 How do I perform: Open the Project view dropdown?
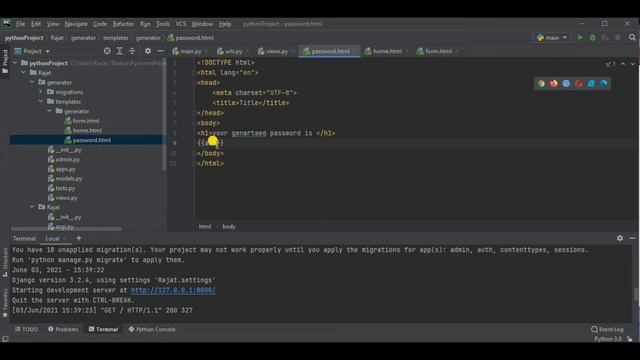pos(32,51)
